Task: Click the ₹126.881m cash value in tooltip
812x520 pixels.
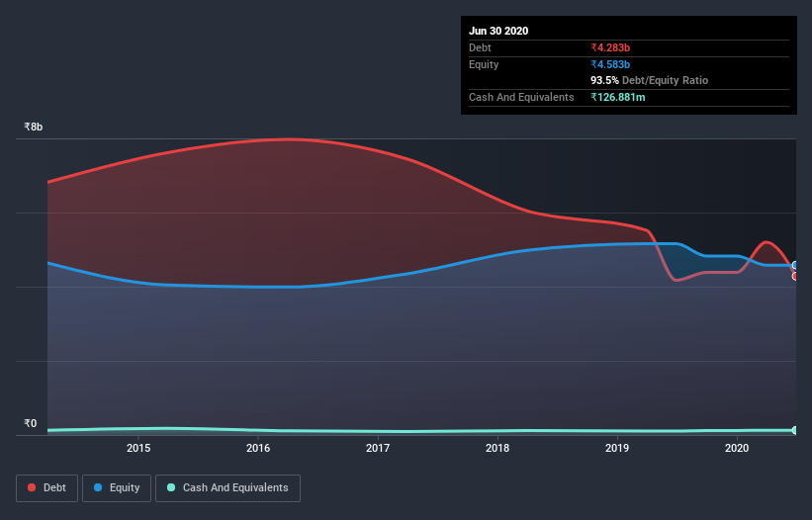Action: pyautogui.click(x=618, y=97)
